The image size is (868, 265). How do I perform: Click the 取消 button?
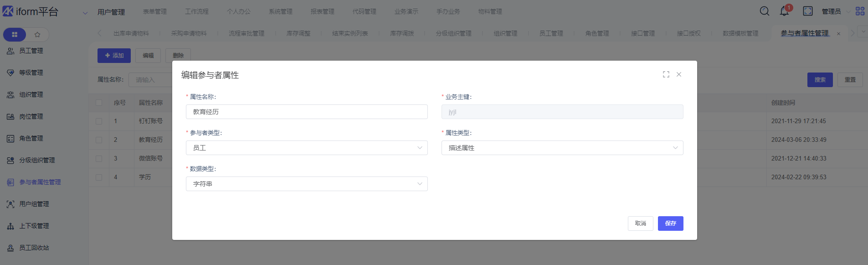(640, 223)
